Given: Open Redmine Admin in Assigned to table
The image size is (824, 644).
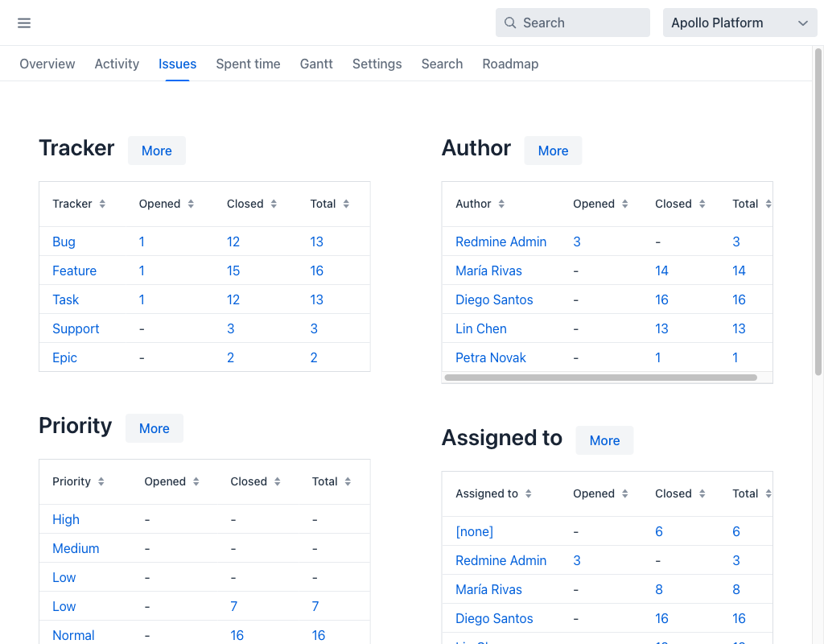Looking at the screenshot, I should (x=501, y=560).
